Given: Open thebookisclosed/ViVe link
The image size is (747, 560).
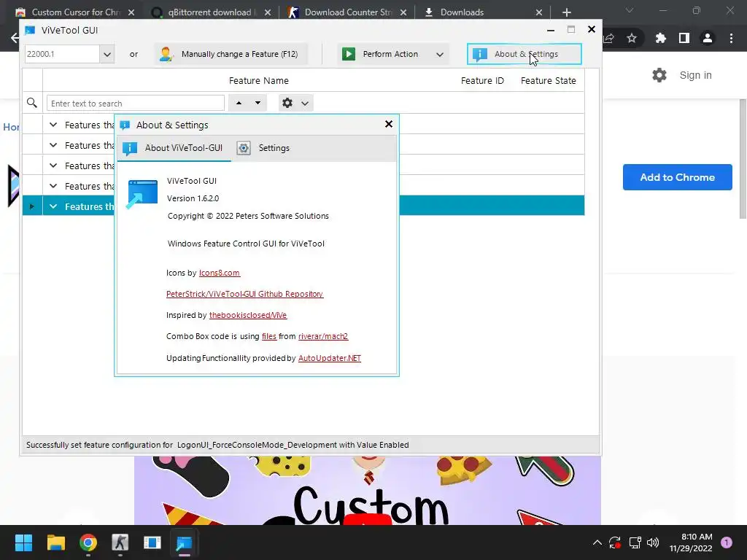Looking at the screenshot, I should 248,315.
